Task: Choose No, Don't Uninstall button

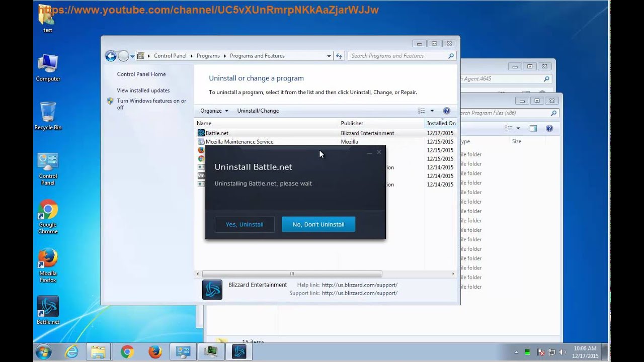Action: 318,224
